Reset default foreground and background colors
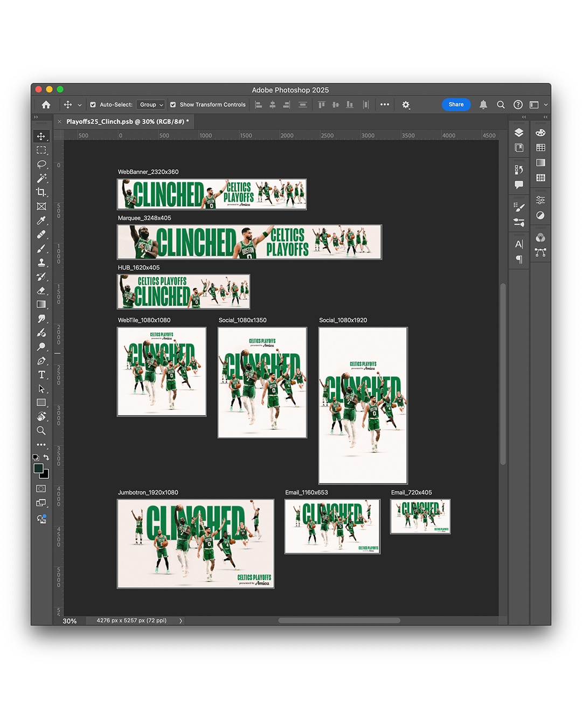The width and height of the screenshot is (582, 728). (x=36, y=457)
